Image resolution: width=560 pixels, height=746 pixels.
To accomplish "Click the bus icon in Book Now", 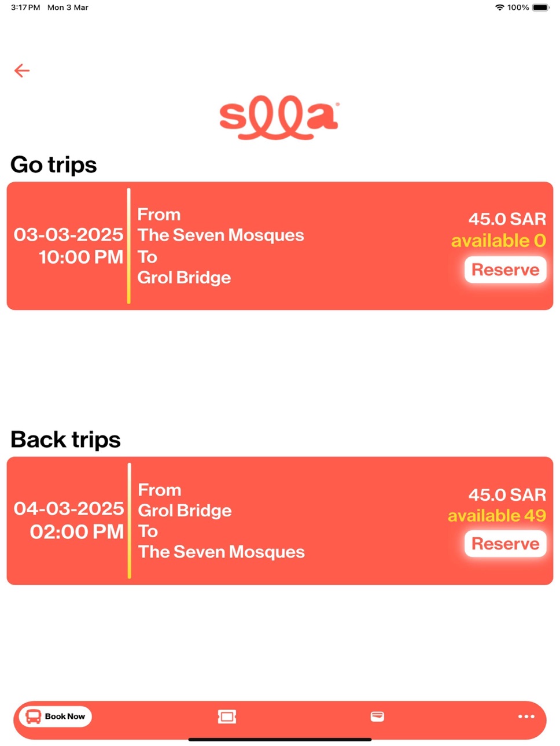I will [34, 717].
